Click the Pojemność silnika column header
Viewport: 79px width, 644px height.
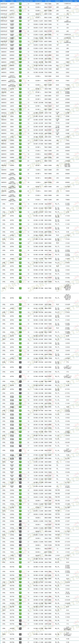point(28,1)
